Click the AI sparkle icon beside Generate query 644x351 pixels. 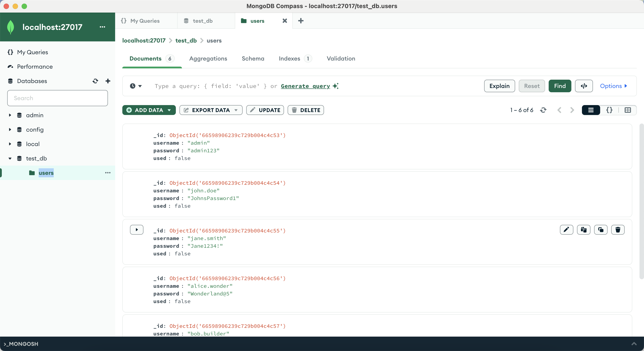pos(335,86)
